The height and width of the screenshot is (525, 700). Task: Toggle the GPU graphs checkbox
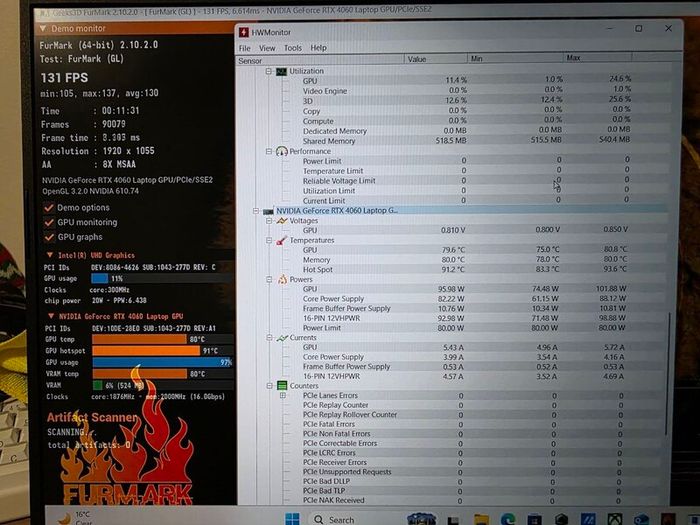point(49,237)
